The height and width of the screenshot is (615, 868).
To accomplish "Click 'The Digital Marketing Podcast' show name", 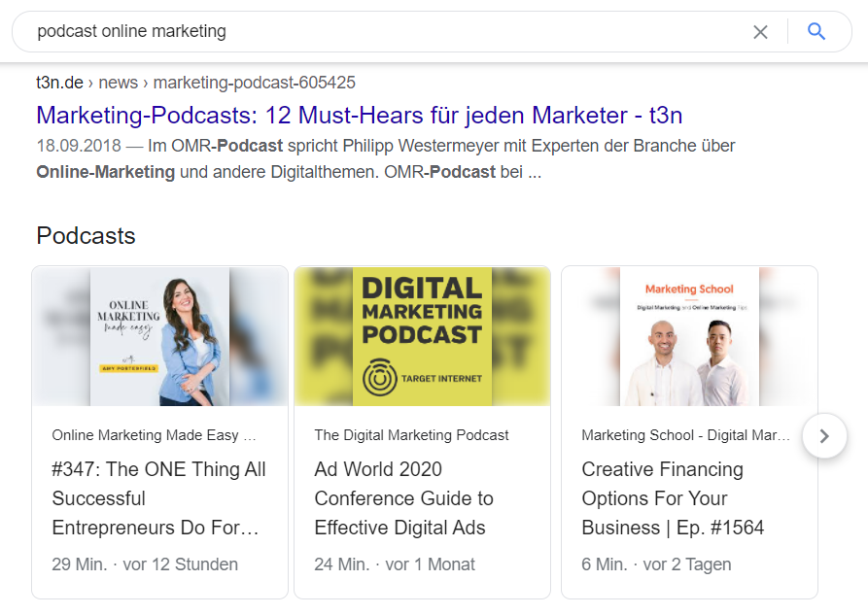I will point(411,435).
